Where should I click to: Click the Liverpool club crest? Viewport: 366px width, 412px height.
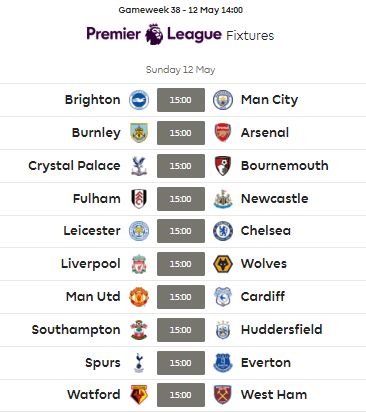(139, 264)
